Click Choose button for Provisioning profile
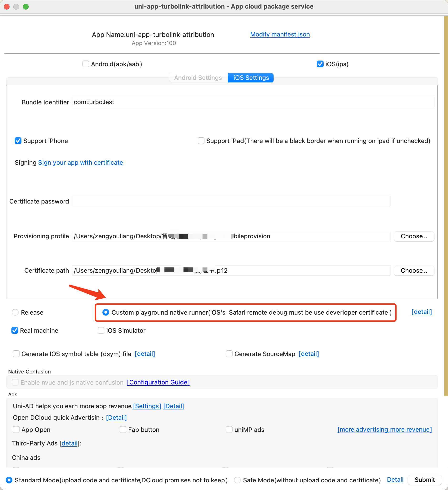Viewport: 448px width, 490px height. pyautogui.click(x=414, y=236)
